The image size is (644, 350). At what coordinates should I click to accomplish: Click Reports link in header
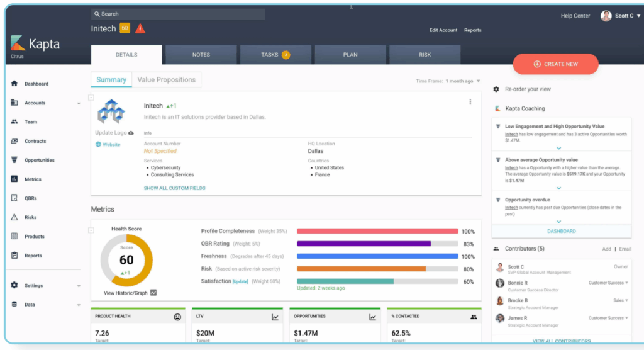tap(473, 30)
